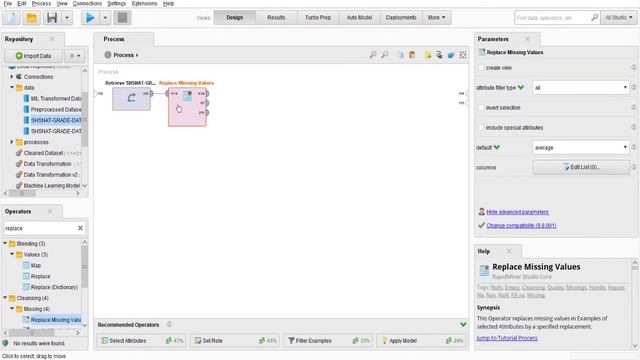Click the info icon beside invert selection
The height and width of the screenshot is (360, 640).
point(633,107)
